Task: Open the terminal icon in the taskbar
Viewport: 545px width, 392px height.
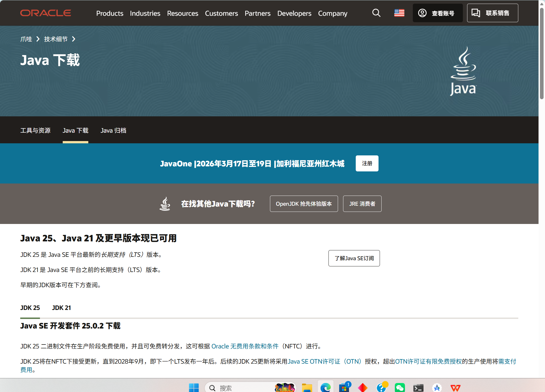Action: 418,388
